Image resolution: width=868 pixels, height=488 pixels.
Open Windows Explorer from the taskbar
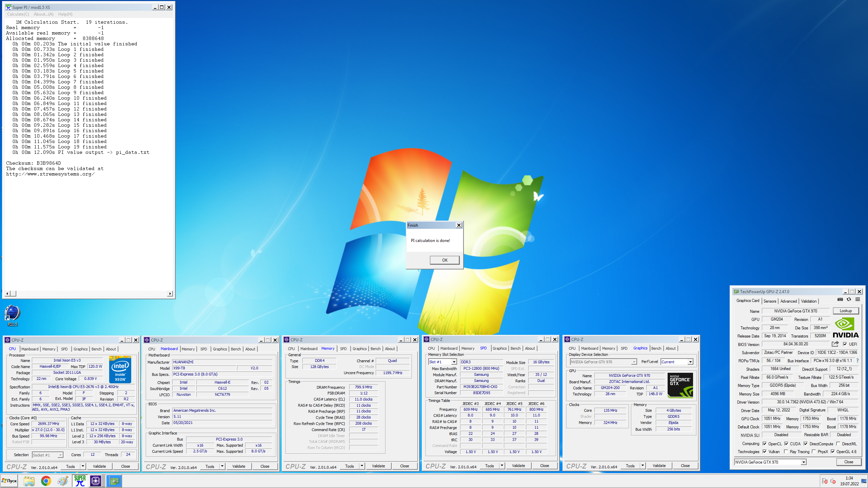tap(29, 481)
